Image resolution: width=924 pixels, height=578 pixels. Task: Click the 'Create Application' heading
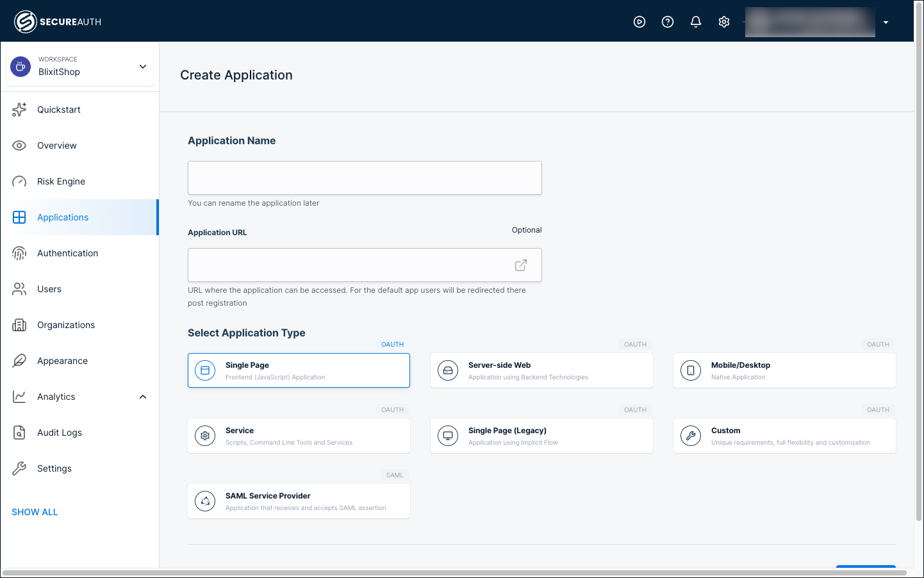pos(236,75)
